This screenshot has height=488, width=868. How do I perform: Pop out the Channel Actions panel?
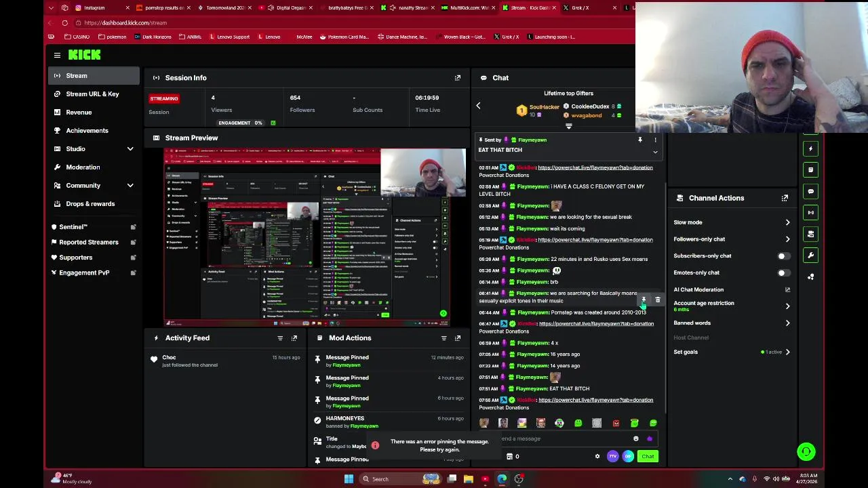coord(785,198)
